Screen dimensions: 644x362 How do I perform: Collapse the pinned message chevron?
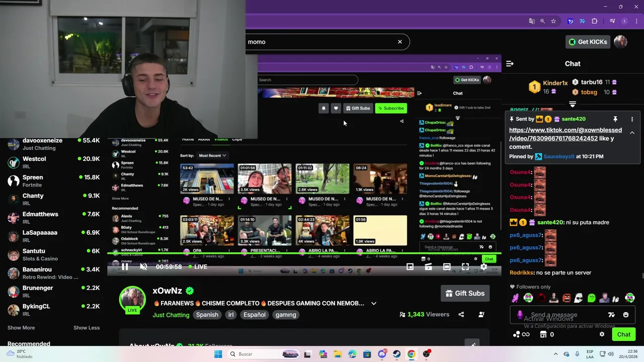pyautogui.click(x=632, y=133)
